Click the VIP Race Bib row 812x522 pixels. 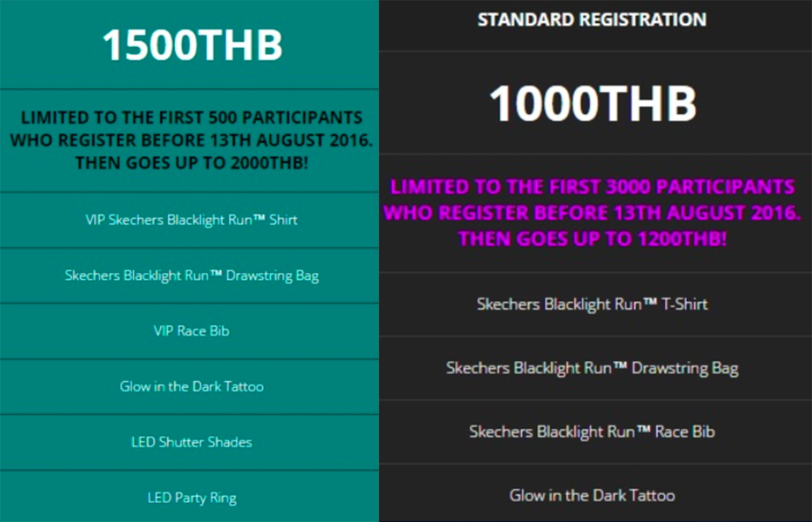(191, 331)
